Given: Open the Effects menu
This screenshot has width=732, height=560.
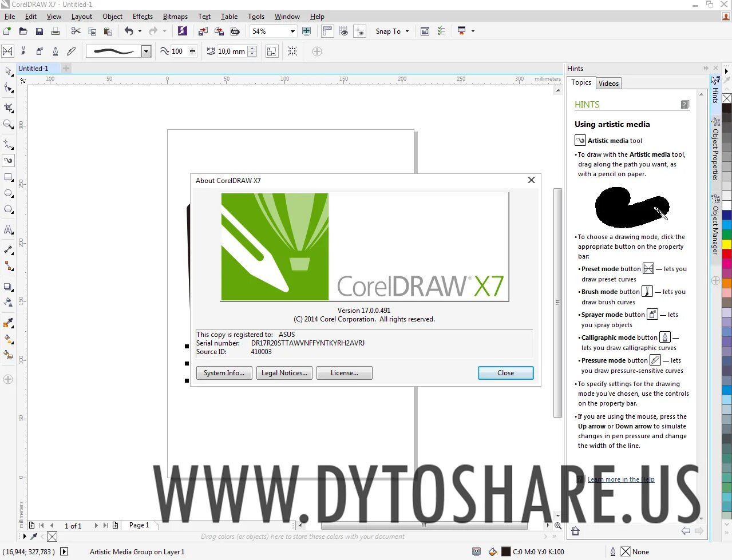Looking at the screenshot, I should point(143,16).
